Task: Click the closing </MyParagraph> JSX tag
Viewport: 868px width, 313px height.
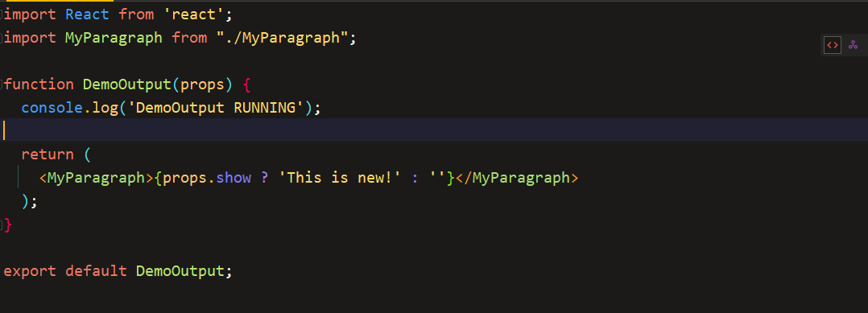Action: pyautogui.click(x=517, y=178)
